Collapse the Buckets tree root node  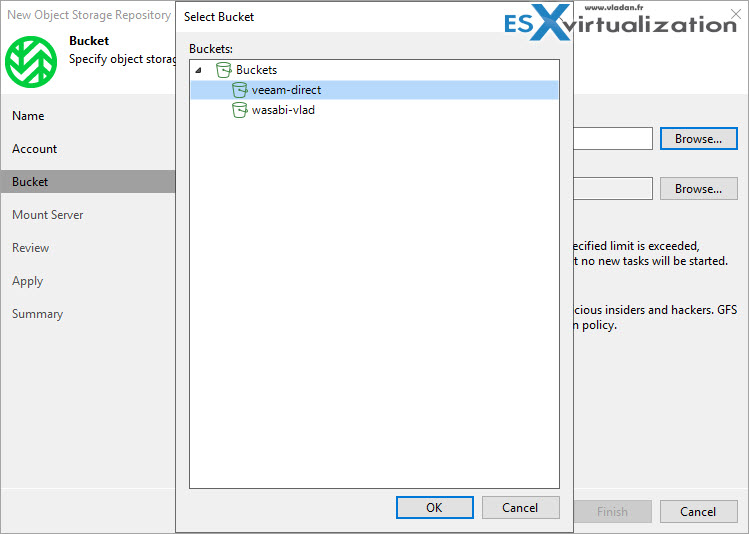point(198,71)
